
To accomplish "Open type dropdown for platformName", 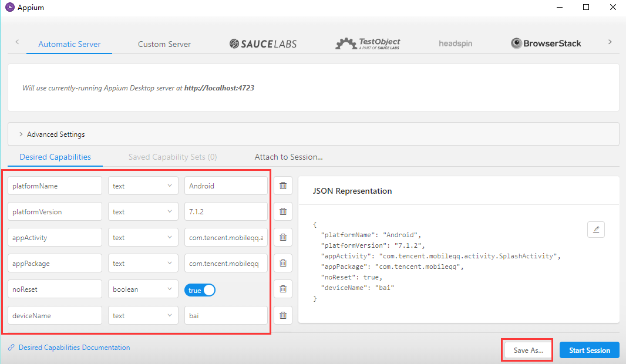I will pyautogui.click(x=143, y=186).
